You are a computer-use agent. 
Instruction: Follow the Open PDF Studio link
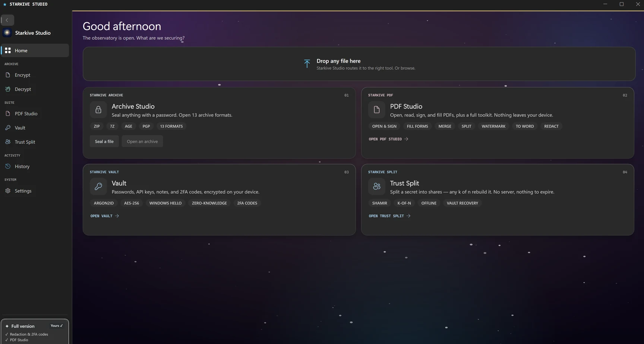click(x=389, y=139)
